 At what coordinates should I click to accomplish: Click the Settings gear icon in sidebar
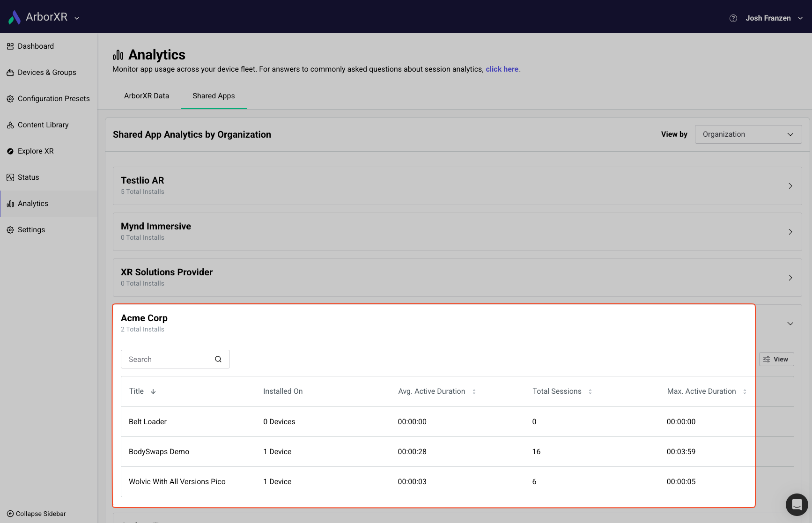[x=10, y=230]
